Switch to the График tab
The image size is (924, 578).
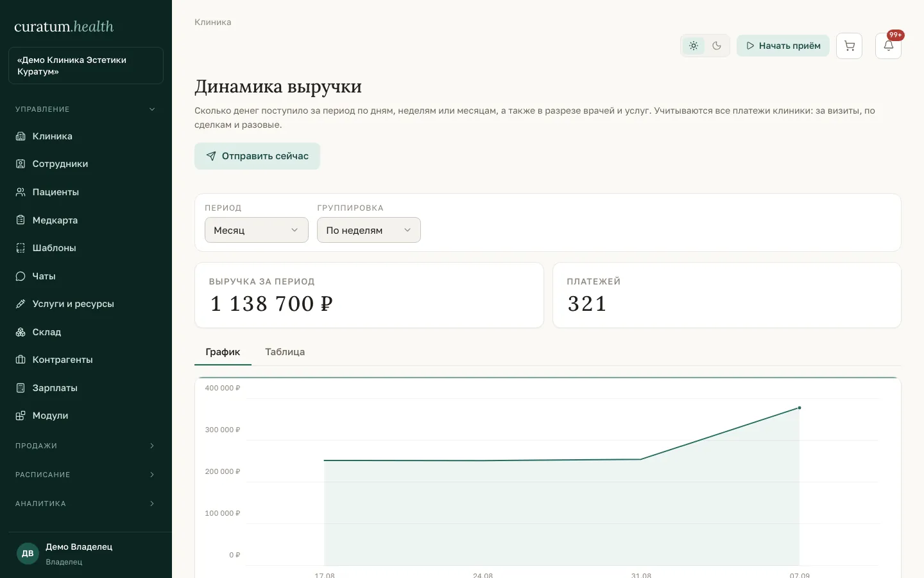(x=223, y=352)
